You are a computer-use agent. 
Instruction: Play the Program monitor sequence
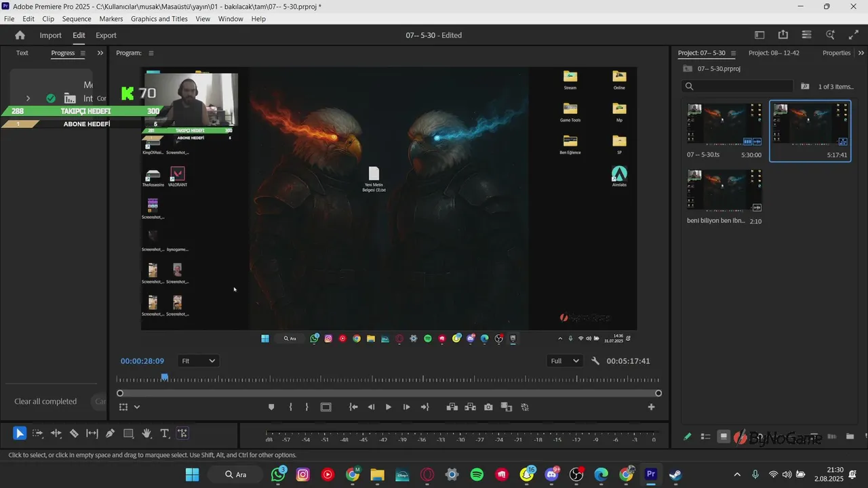[389, 407]
